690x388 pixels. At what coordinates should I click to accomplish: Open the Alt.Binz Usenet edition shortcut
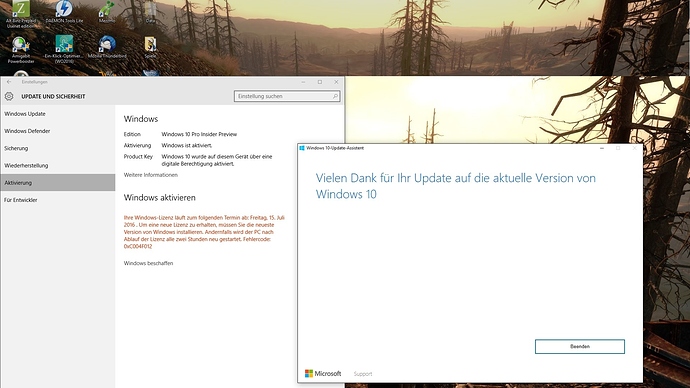(21, 14)
